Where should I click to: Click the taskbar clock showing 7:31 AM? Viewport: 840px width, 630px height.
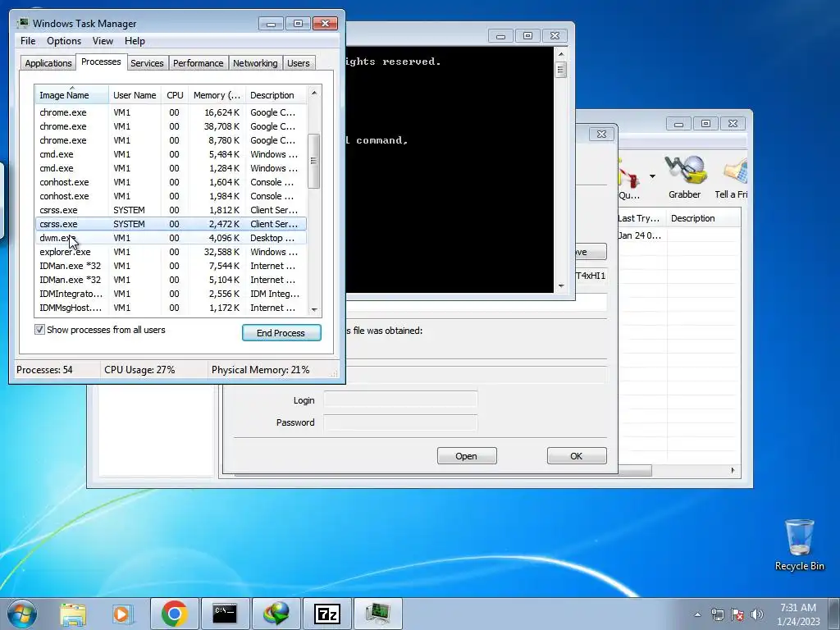798,614
